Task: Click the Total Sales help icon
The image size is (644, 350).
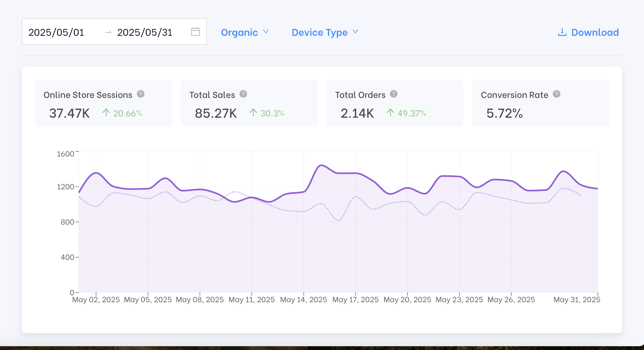Action: coord(243,94)
